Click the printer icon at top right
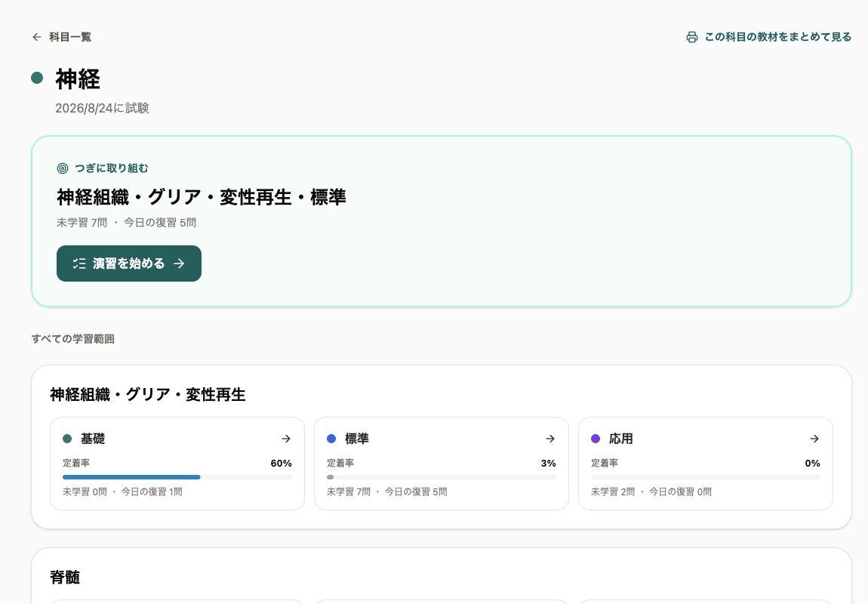Image resolution: width=868 pixels, height=604 pixels. [x=692, y=37]
